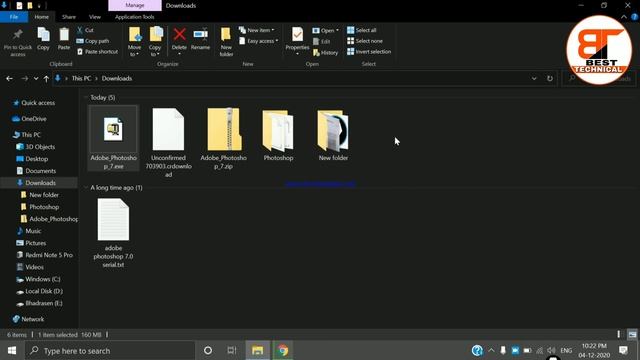This screenshot has width=640, height=360.
Task: Collapse the ribbon with chevron
Action: point(624,17)
